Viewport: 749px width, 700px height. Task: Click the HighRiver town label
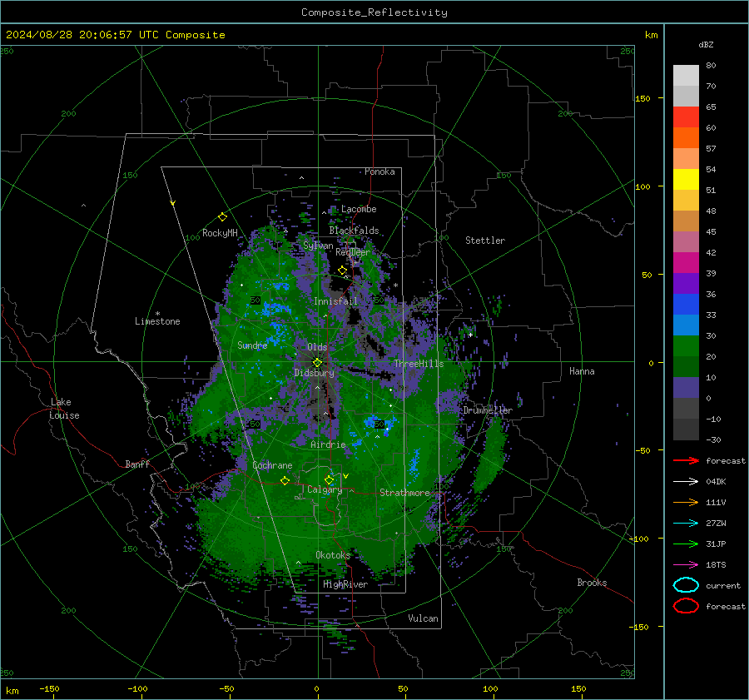tap(345, 584)
